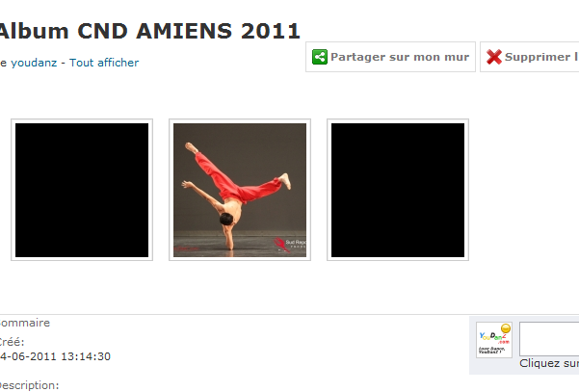
Task: Open the youdanz profile link
Action: [34, 63]
